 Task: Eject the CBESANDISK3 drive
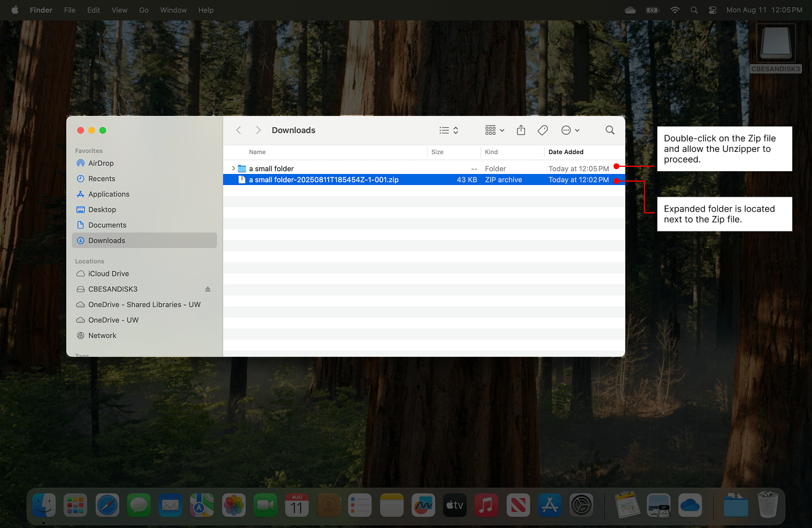[207, 289]
